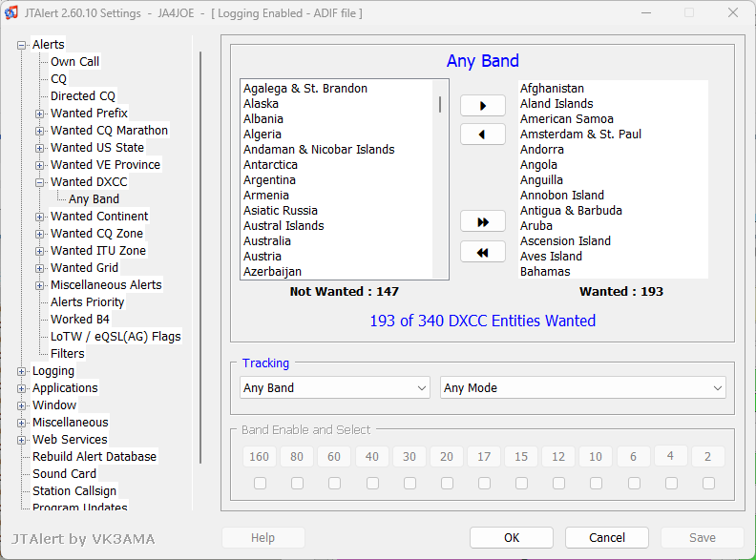Open Worked B4 settings
Image resolution: width=756 pixels, height=560 pixels.
tap(80, 320)
